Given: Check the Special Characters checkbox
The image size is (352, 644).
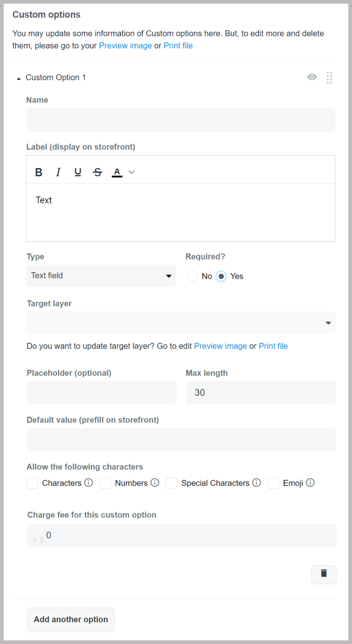Looking at the screenshot, I should click(x=172, y=483).
